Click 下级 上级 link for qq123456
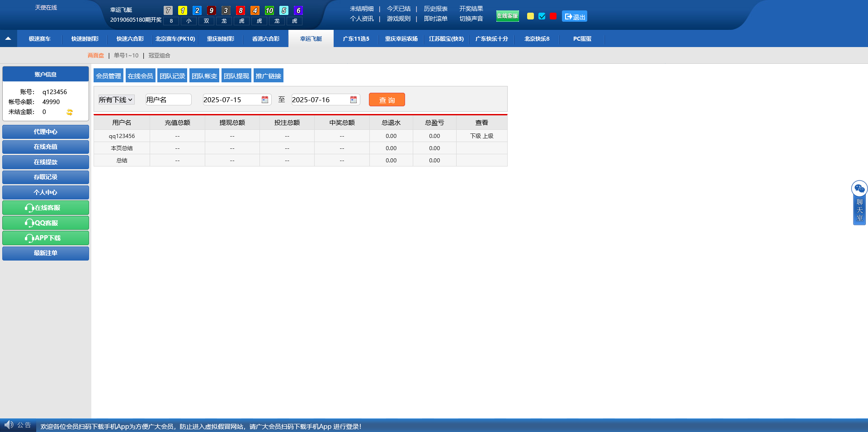Viewport: 868px width, 432px height. 482,136
